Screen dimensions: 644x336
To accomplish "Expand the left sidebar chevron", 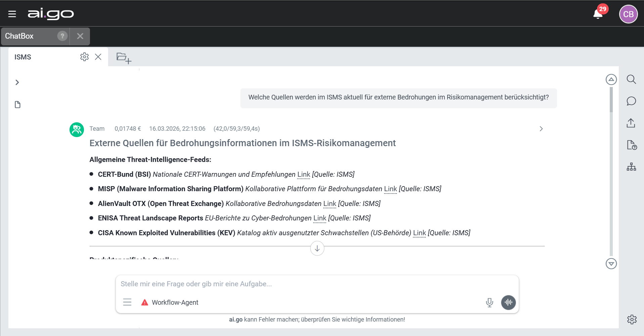I will (17, 82).
